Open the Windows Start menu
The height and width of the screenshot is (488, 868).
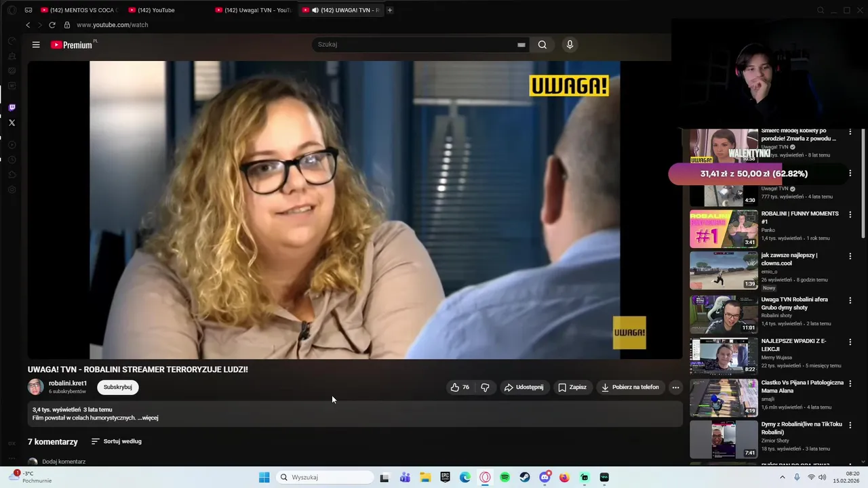pos(264,477)
